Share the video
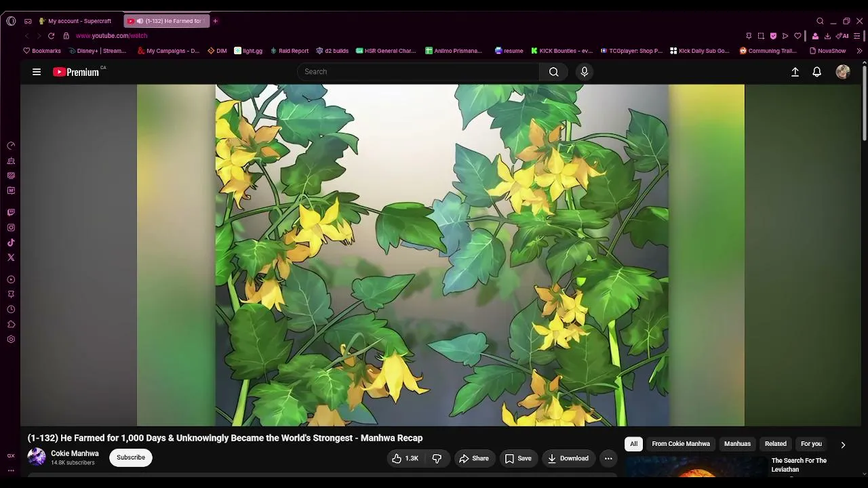Image resolution: width=868 pixels, height=488 pixels. tap(474, 459)
